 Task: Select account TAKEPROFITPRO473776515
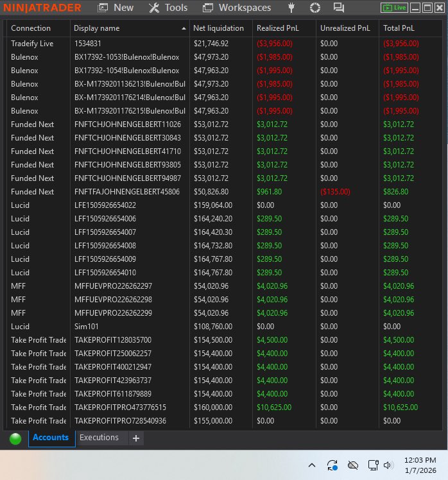tap(223, 407)
